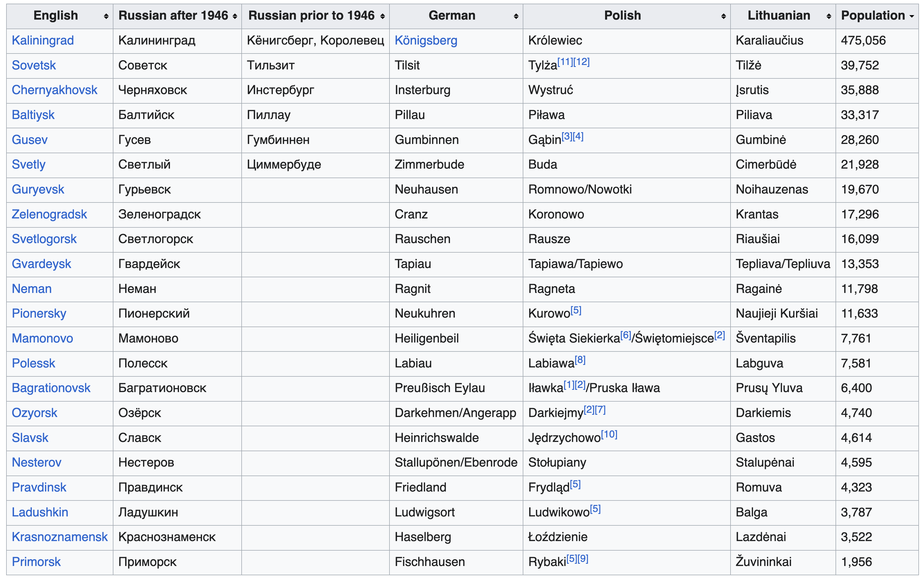Follow citation [12] next to Tylża
Image resolution: width=924 pixels, height=580 pixels.
click(582, 62)
